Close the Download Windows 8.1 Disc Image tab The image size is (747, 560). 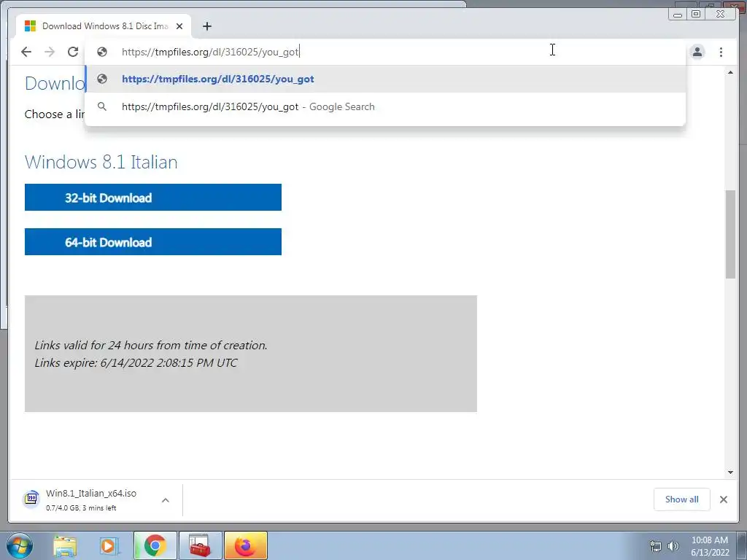pyautogui.click(x=179, y=26)
